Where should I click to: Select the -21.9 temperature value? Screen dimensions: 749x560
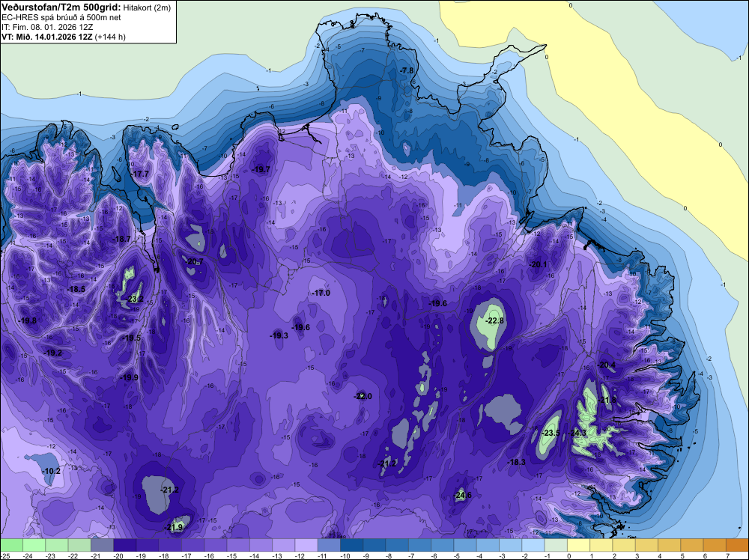pyautogui.click(x=175, y=527)
